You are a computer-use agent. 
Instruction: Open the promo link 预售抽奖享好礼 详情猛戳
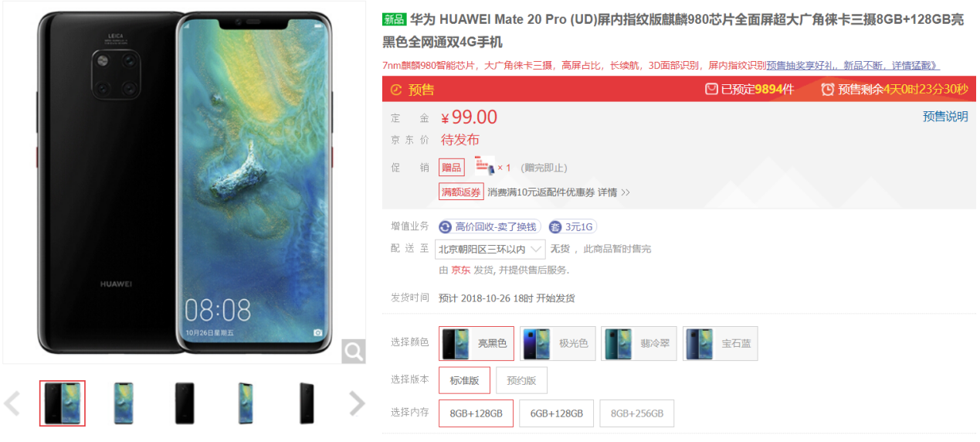tap(853, 66)
